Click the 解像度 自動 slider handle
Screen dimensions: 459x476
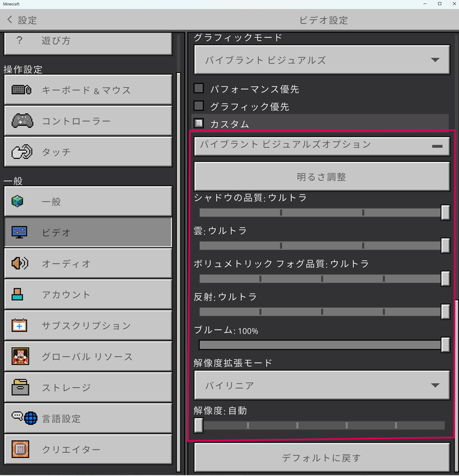coord(199,425)
